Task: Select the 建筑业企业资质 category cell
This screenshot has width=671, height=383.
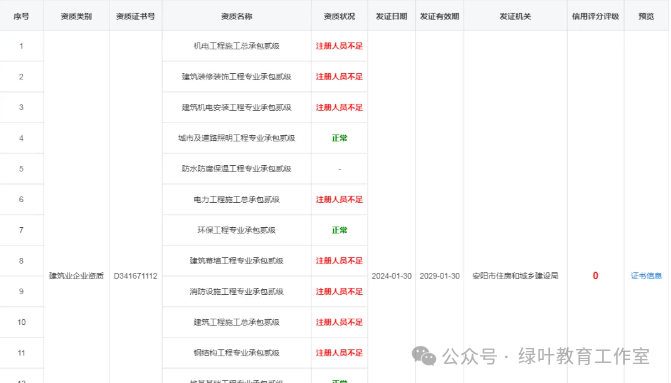Action: [x=76, y=276]
